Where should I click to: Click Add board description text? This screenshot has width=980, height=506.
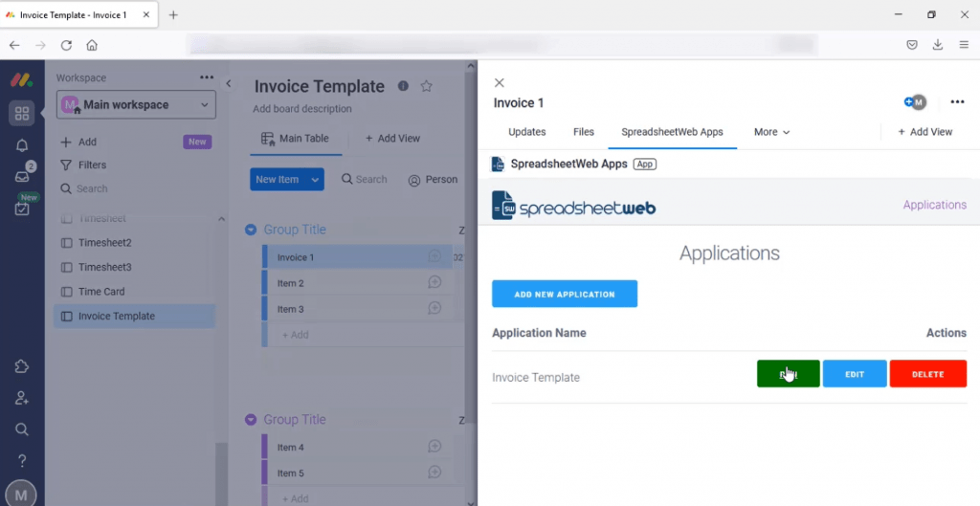tap(302, 109)
